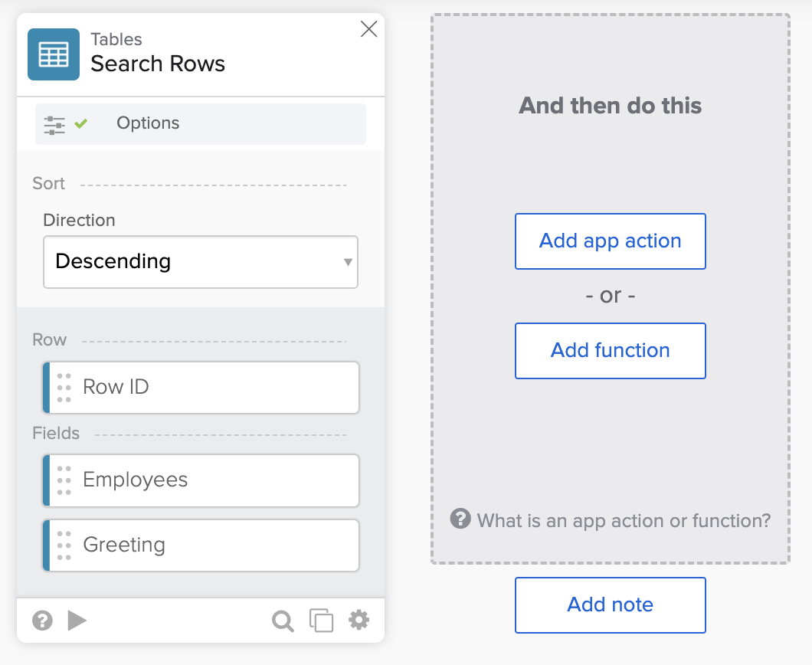Click the Add note button

(x=610, y=604)
